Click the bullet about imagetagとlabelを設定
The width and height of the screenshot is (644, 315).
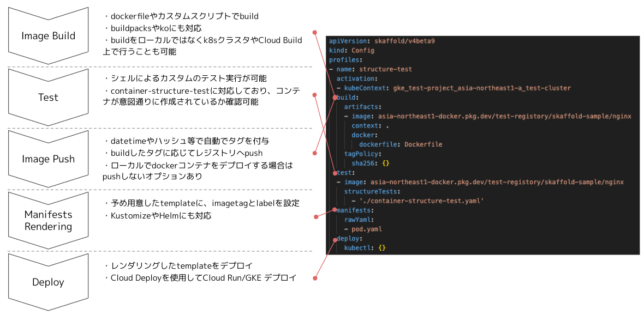[202, 203]
